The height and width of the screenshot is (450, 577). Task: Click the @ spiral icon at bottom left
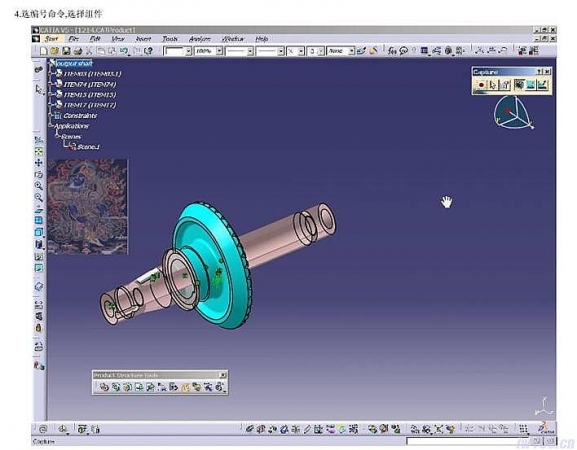coord(43,429)
